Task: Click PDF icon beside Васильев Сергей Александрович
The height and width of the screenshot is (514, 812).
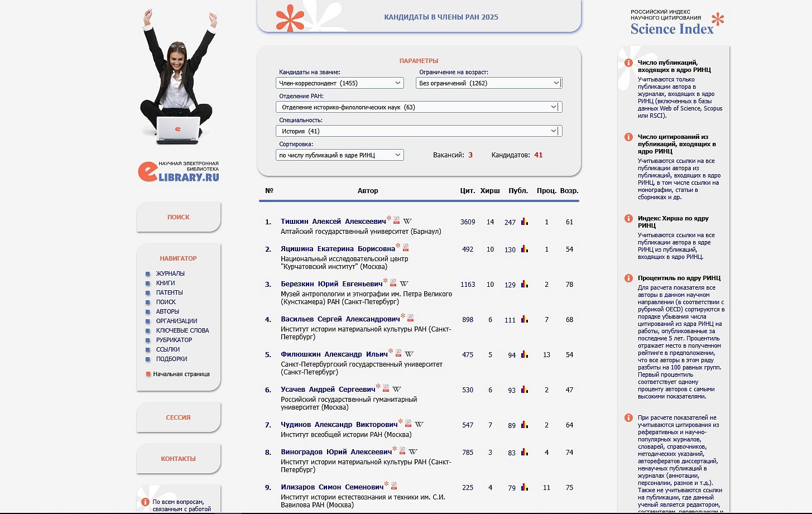Action: [410, 318]
